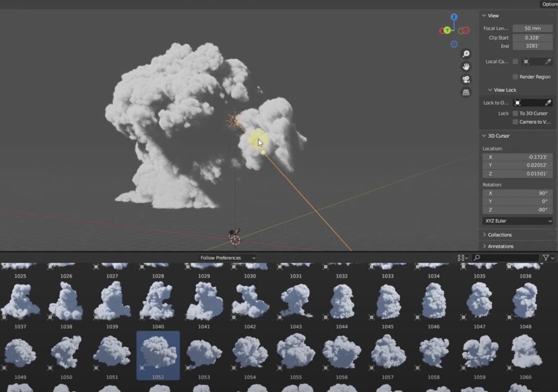Click the highlighted cloud asset 1052
Screen dimensions: 558x392
158,355
